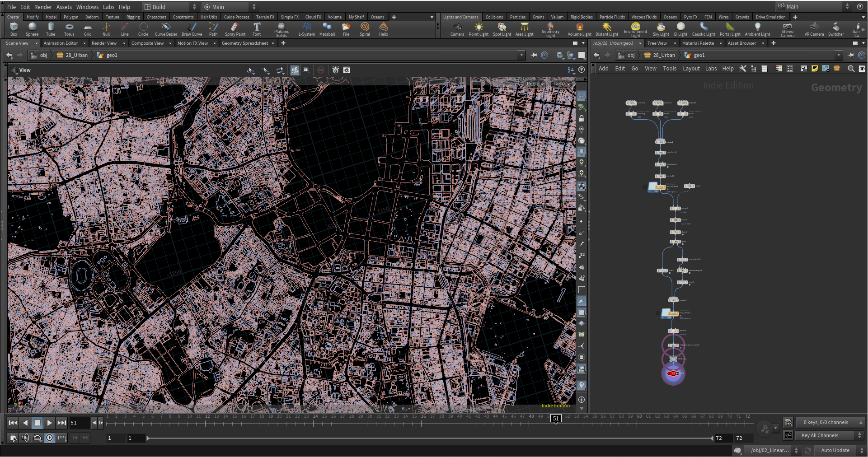Add a Torus primitive
Screen dimensions: 868x457
pos(69,29)
